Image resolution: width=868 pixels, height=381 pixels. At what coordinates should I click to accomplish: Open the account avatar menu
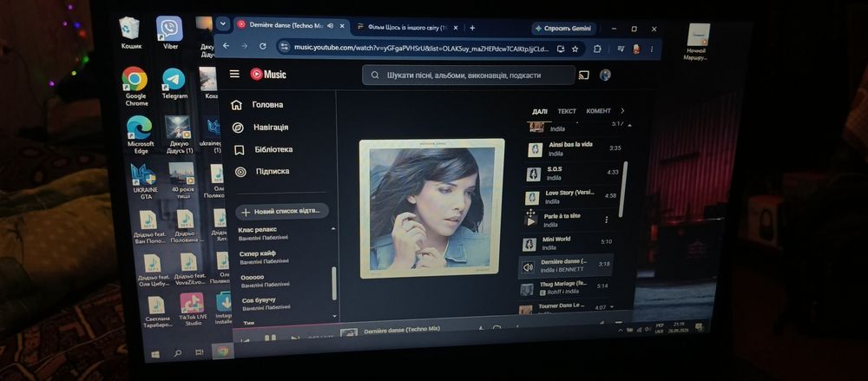tap(605, 76)
